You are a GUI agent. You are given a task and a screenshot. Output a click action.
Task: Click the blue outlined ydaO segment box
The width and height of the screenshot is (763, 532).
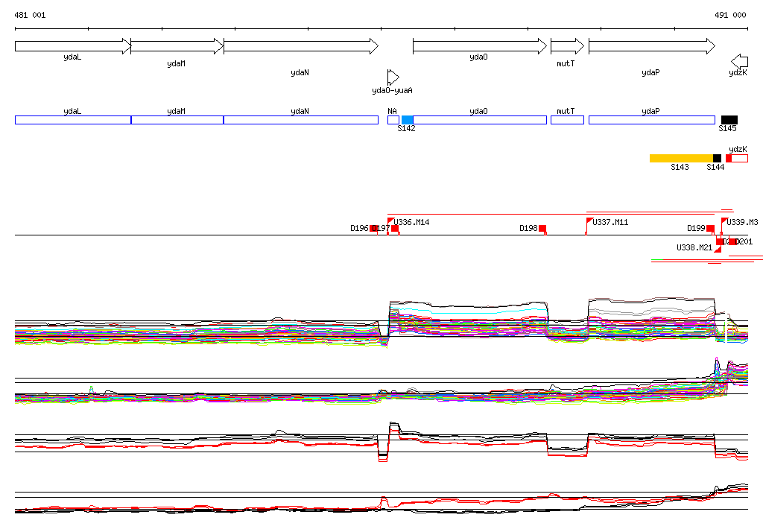click(x=480, y=120)
